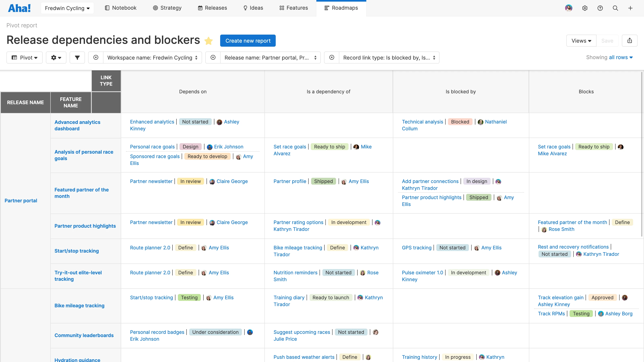Open the Strategy section

167,8
